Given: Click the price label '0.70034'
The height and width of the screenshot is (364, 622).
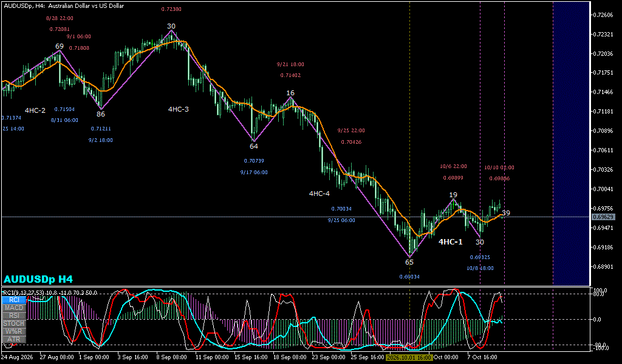Looking at the screenshot, I should coord(341,209).
